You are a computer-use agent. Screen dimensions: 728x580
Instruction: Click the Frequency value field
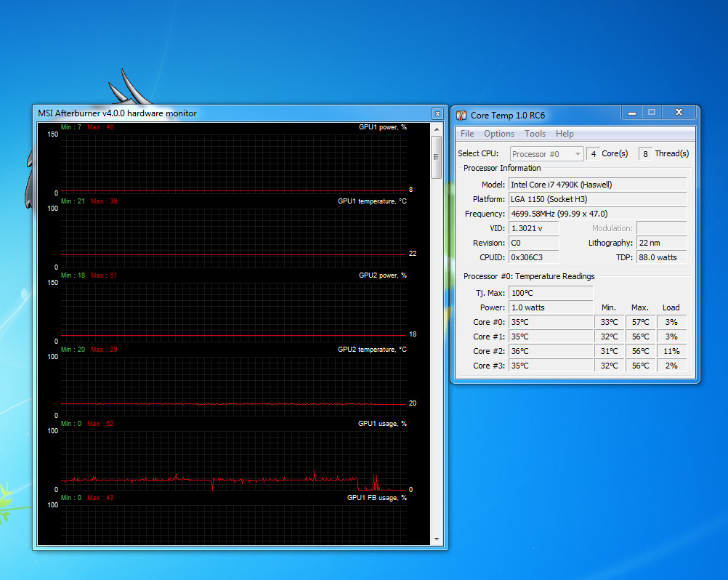point(597,214)
